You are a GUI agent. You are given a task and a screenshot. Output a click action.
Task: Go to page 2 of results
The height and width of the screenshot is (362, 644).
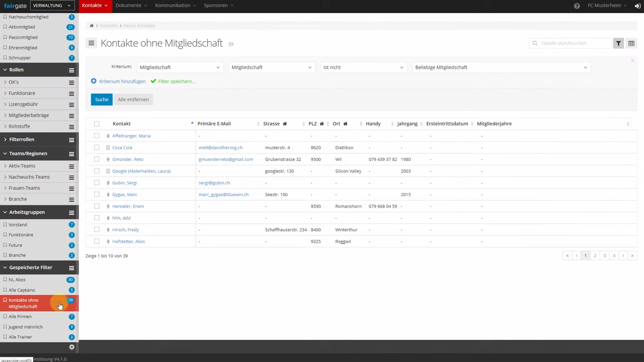595,256
